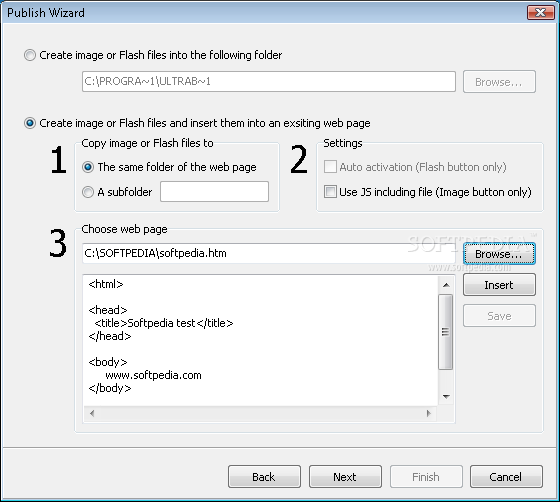The height and width of the screenshot is (502, 560).
Task: Click the '<html>' line in code box
Action: click(x=106, y=284)
